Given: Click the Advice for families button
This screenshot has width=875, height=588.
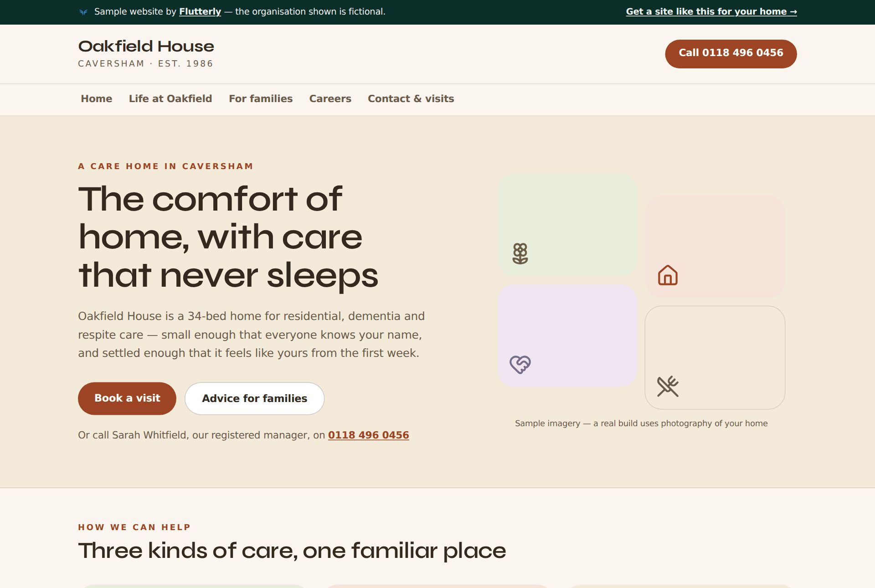Looking at the screenshot, I should [x=254, y=398].
